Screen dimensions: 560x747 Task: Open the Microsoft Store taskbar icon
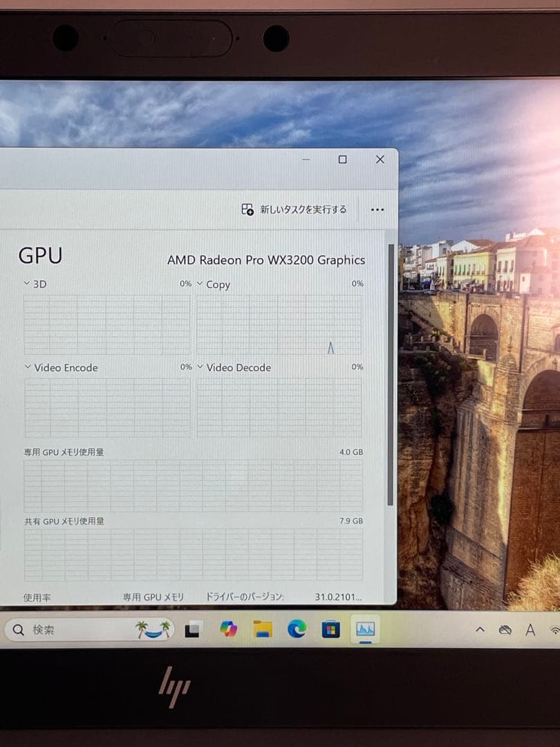tap(331, 629)
